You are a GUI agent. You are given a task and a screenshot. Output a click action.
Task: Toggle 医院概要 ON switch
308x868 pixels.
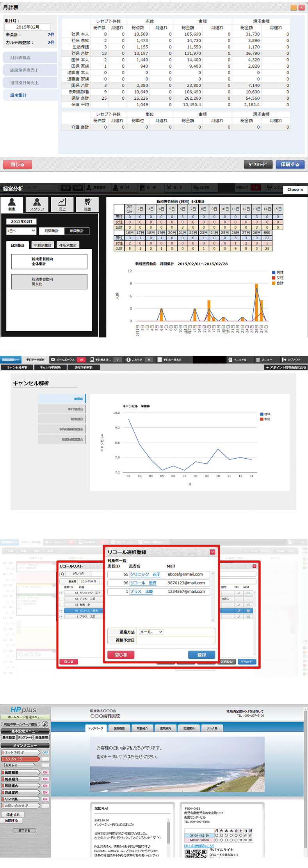coord(45,772)
